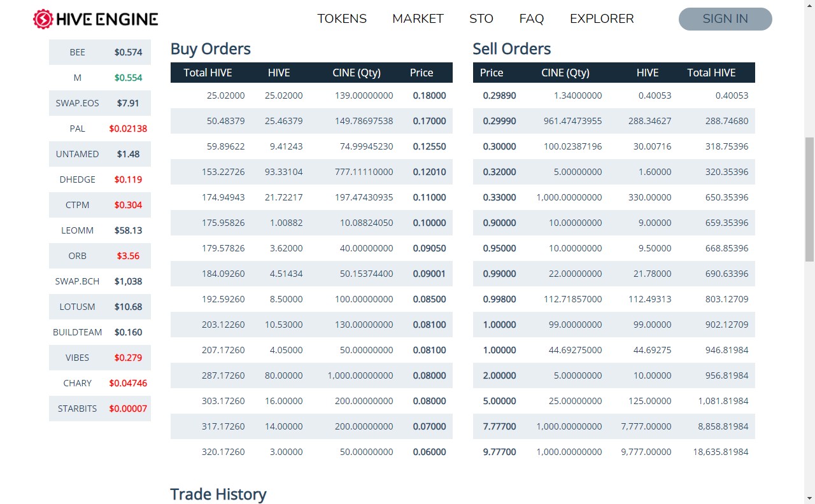This screenshot has height=504, width=815.
Task: Click sell order price 0.32000
Action: (499, 172)
